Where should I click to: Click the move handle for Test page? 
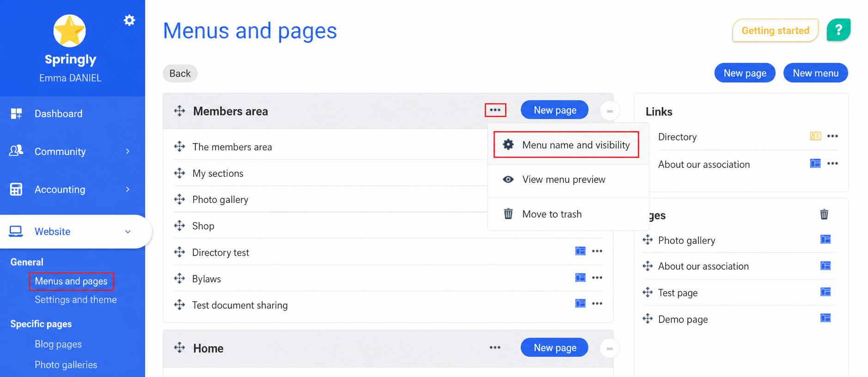(648, 292)
